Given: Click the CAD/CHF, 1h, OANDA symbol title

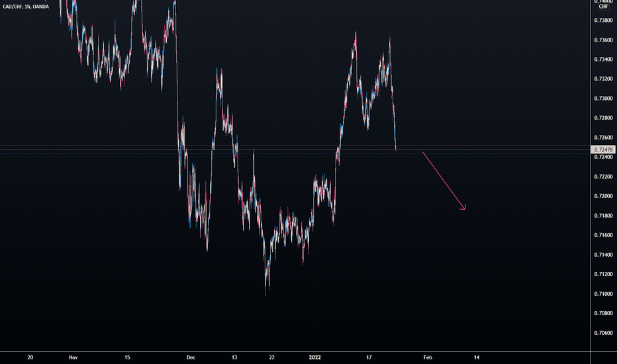Looking at the screenshot, I should pyautogui.click(x=26, y=7).
